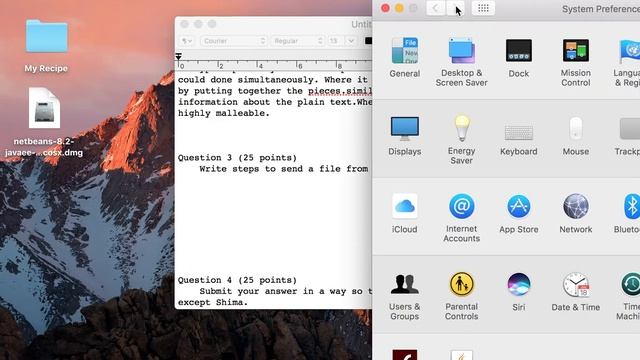The width and height of the screenshot is (640, 360).
Task: Open the Regular typeface dropdown in TextEdit
Action: point(297,41)
